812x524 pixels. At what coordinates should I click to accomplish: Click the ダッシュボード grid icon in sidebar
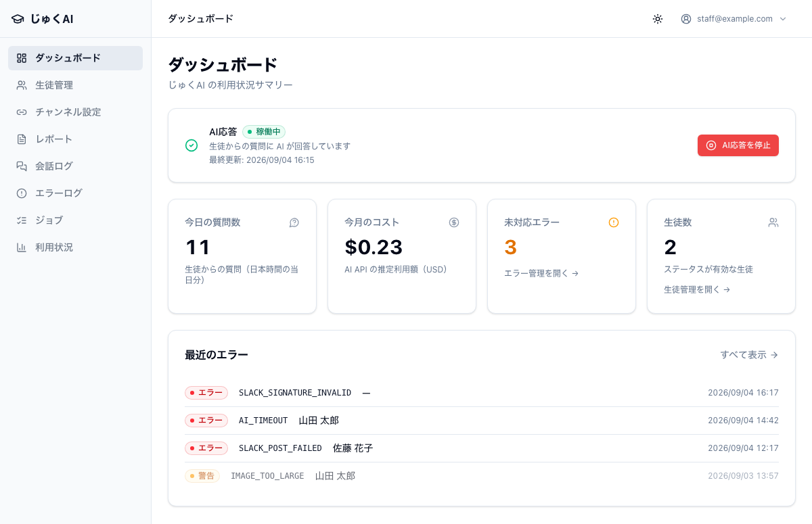click(22, 58)
